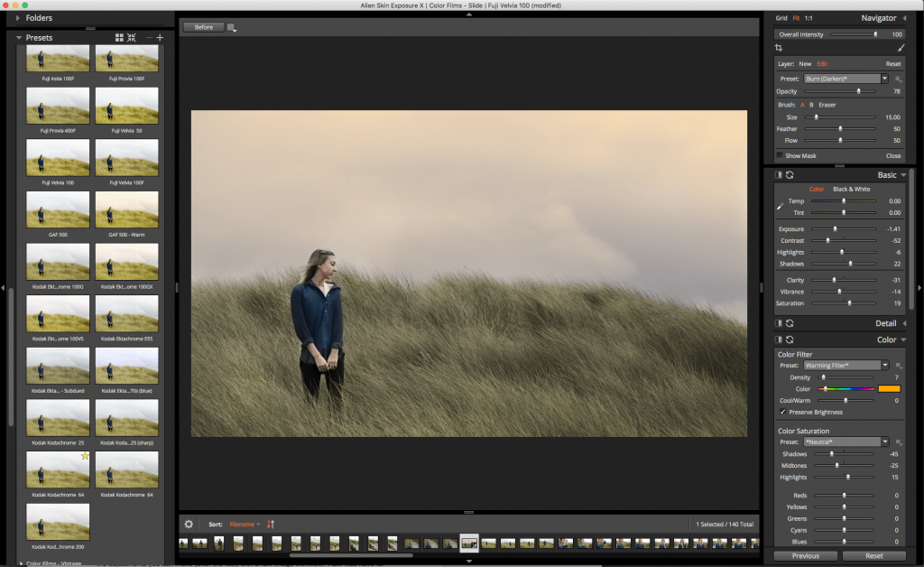The height and width of the screenshot is (567, 924).
Task: Add a new preset with the plus icon
Action: tap(159, 37)
